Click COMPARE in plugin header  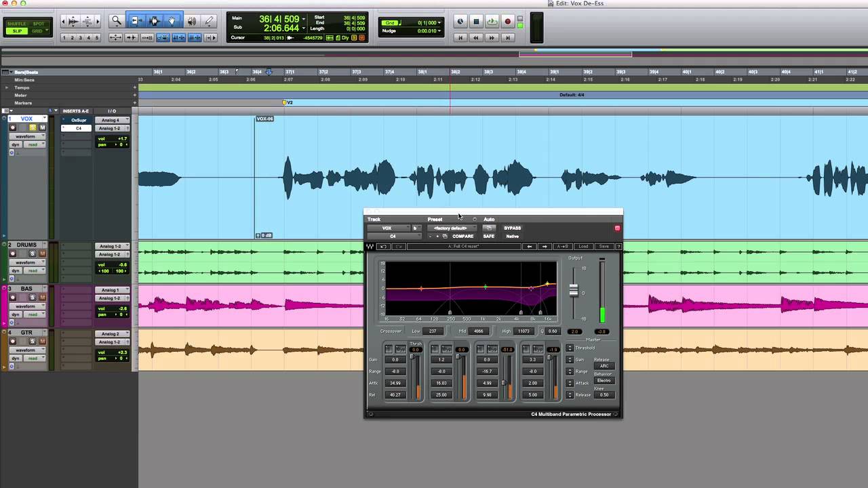tap(463, 237)
